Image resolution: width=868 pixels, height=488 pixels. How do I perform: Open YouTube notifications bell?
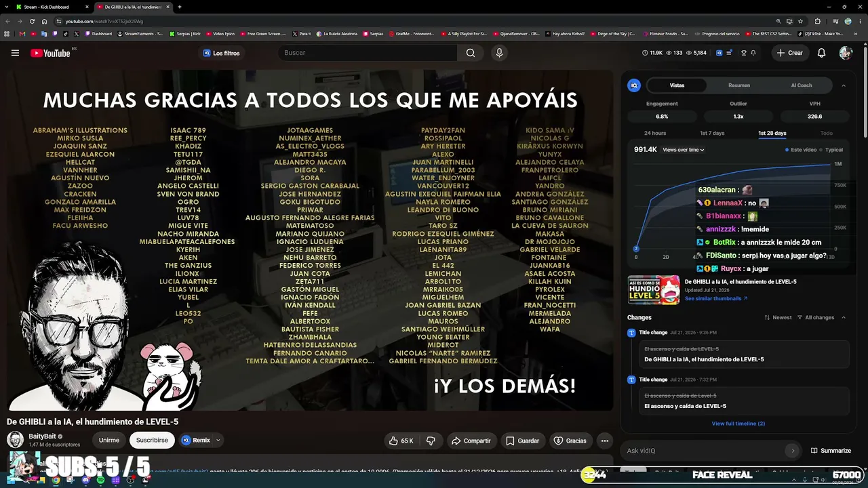click(x=821, y=53)
